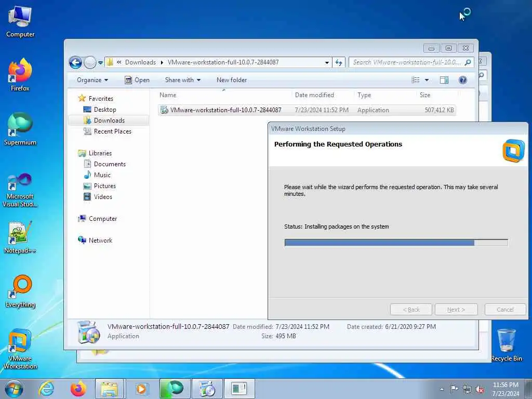This screenshot has width=532, height=399.
Task: Open the Organize menu
Action: coord(92,80)
